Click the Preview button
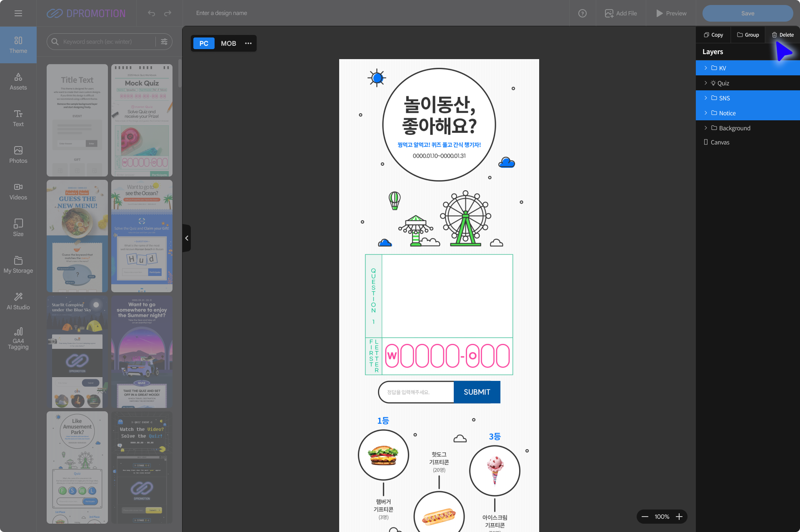The image size is (800, 532). (671, 13)
